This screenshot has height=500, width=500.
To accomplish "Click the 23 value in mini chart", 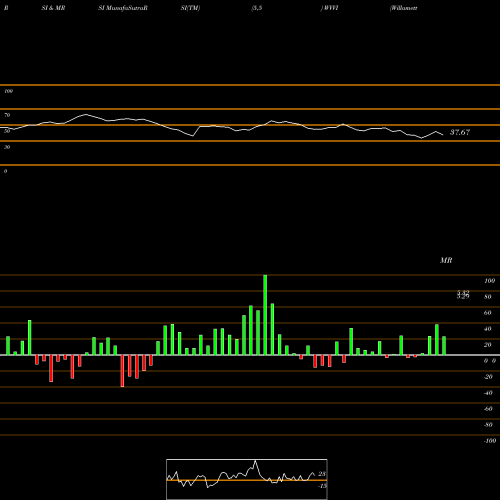I will click(322, 474).
